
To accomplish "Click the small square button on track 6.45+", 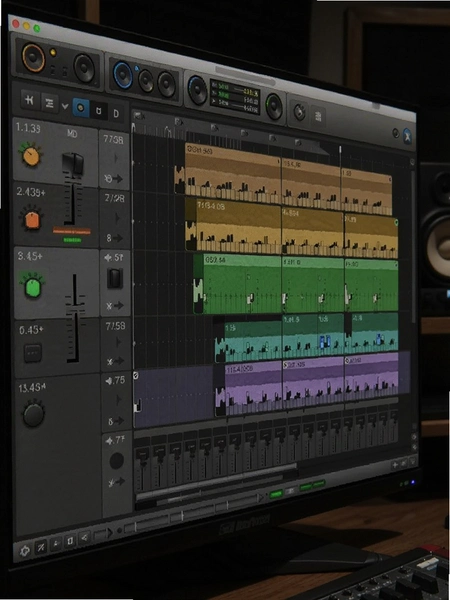I will coord(33,353).
